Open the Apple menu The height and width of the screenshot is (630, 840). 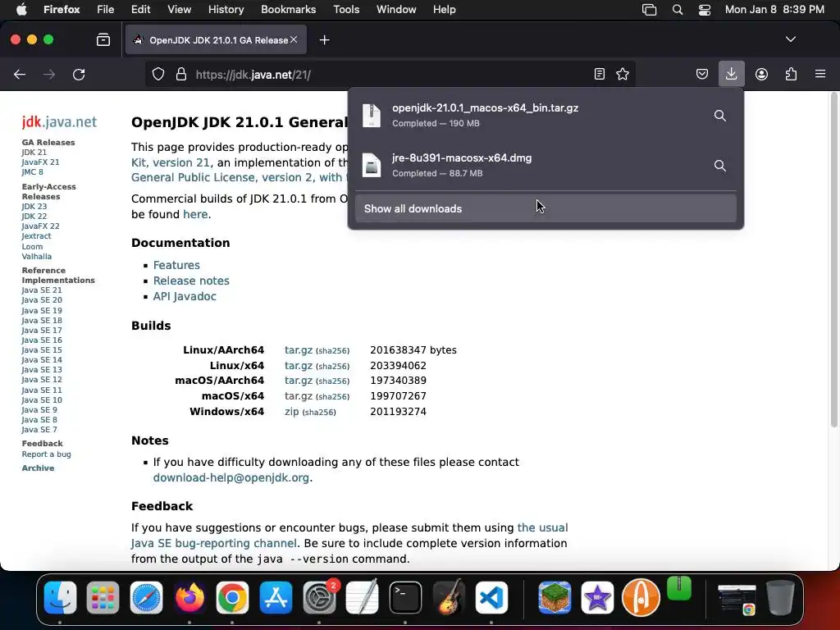[21, 10]
